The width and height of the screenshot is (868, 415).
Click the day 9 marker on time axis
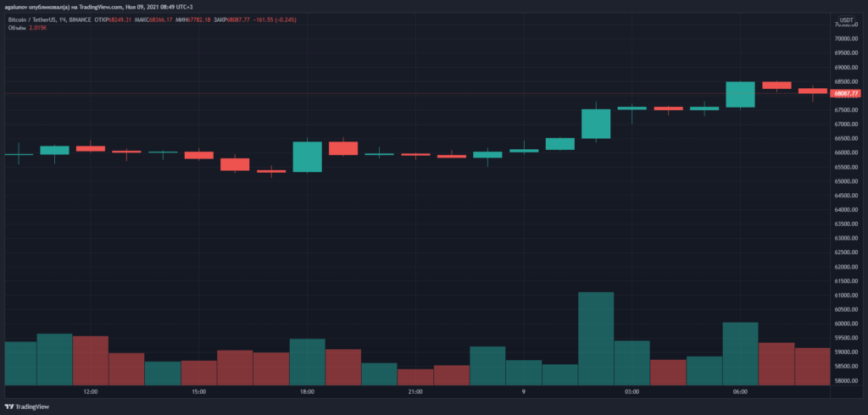tap(524, 392)
